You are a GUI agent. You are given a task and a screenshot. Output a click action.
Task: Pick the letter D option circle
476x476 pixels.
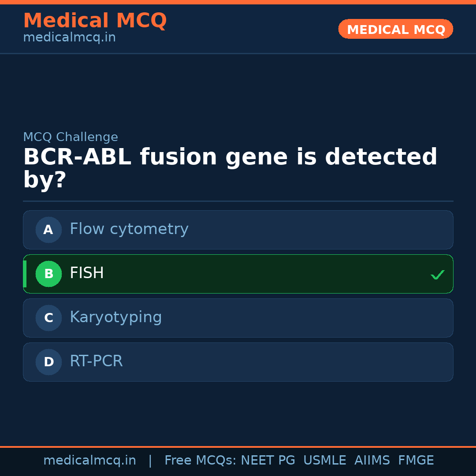48,362
